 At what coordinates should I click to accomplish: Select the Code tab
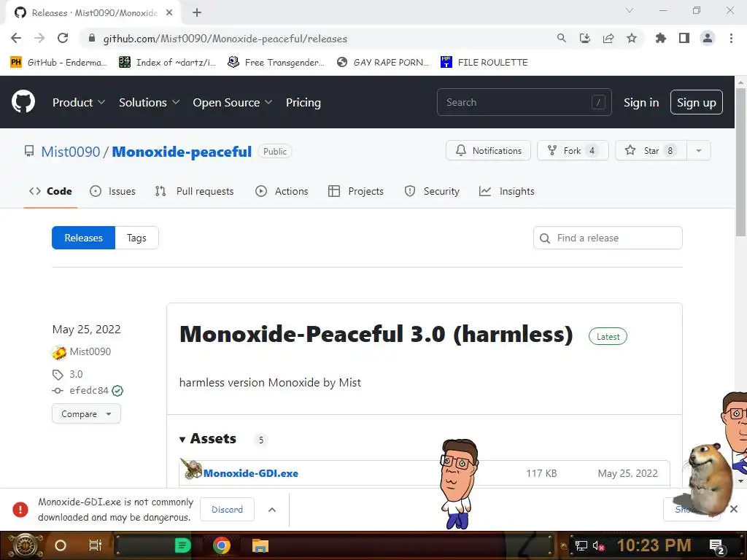(x=50, y=191)
